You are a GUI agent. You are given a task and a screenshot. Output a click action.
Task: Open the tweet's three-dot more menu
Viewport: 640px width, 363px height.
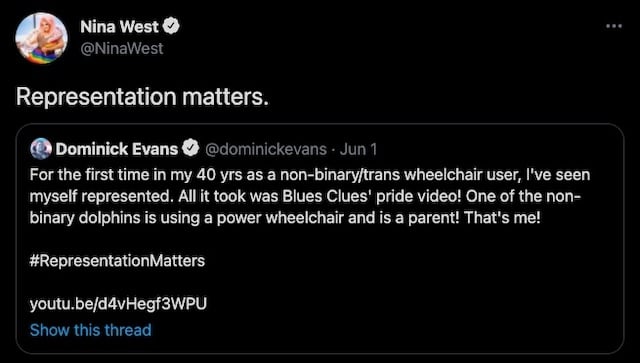pyautogui.click(x=613, y=26)
